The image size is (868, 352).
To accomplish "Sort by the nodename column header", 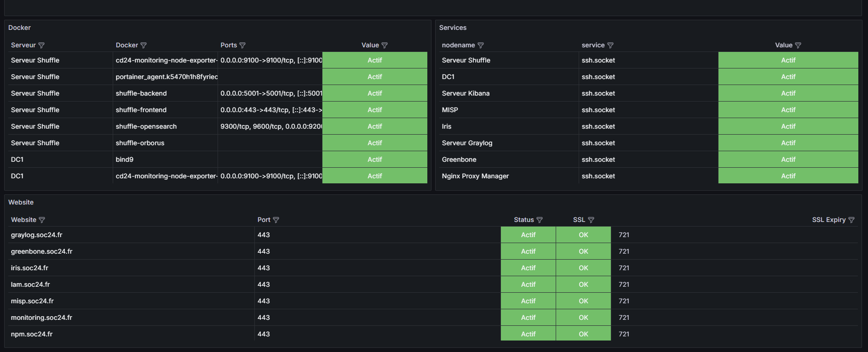I will click(458, 45).
